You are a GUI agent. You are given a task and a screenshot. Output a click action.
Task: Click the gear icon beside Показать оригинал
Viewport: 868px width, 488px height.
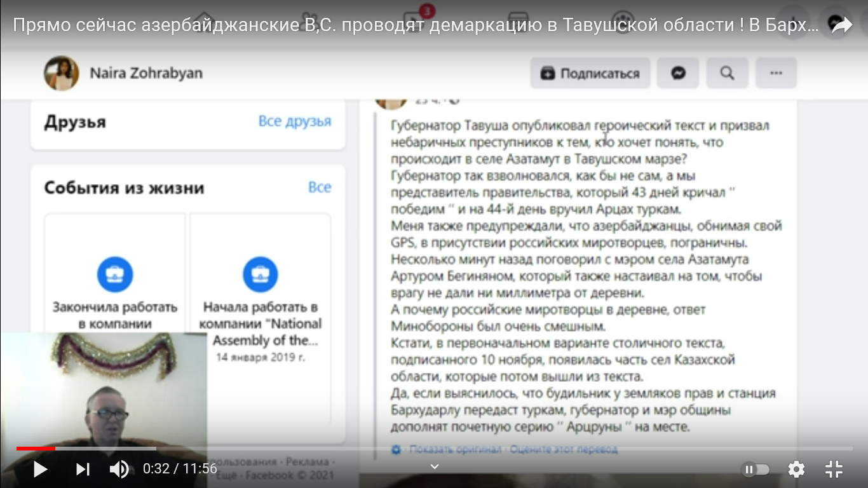(x=397, y=449)
